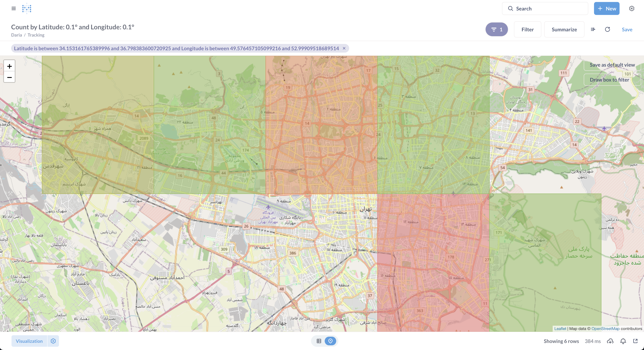Open the Tracking table breadcrumb

click(36, 35)
